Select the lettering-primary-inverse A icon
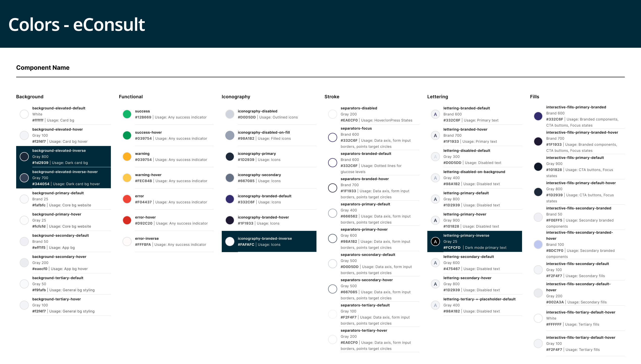641x364 pixels. click(435, 241)
